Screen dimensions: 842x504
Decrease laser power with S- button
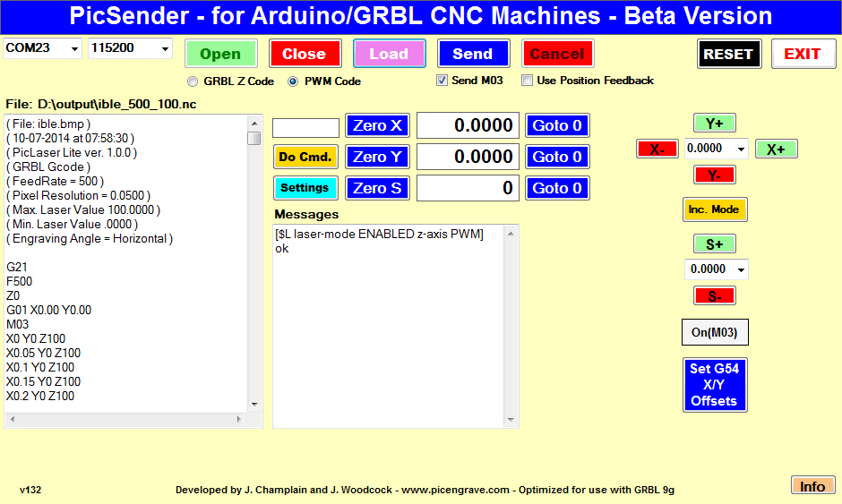click(714, 295)
